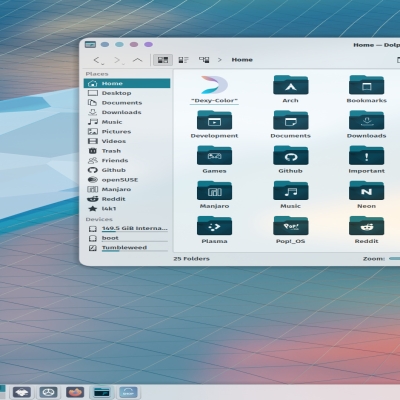
Task: Open the light blue taskbar app icon
Action: [x=128, y=392]
